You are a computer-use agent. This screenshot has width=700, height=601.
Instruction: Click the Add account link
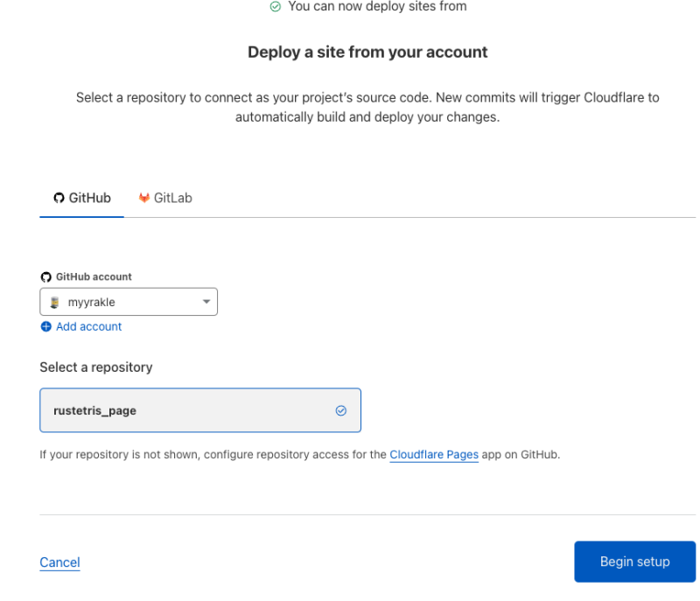(88, 326)
